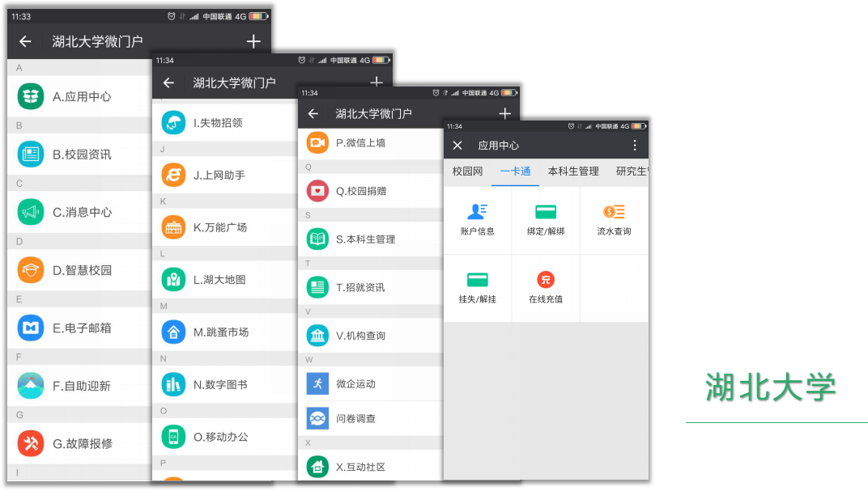Go back from the first 湖北大学微门户 screen
The height and width of the screenshot is (491, 868).
click(25, 41)
